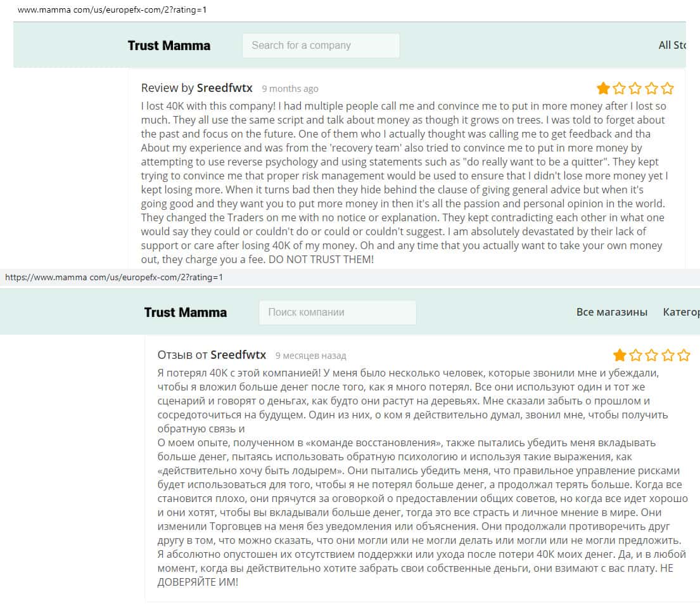Open the "Катего…" menu item

click(x=681, y=312)
